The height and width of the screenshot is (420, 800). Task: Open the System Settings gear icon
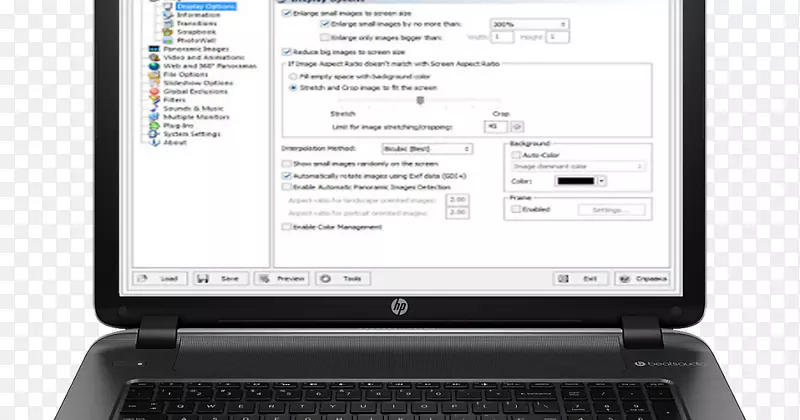(x=154, y=134)
